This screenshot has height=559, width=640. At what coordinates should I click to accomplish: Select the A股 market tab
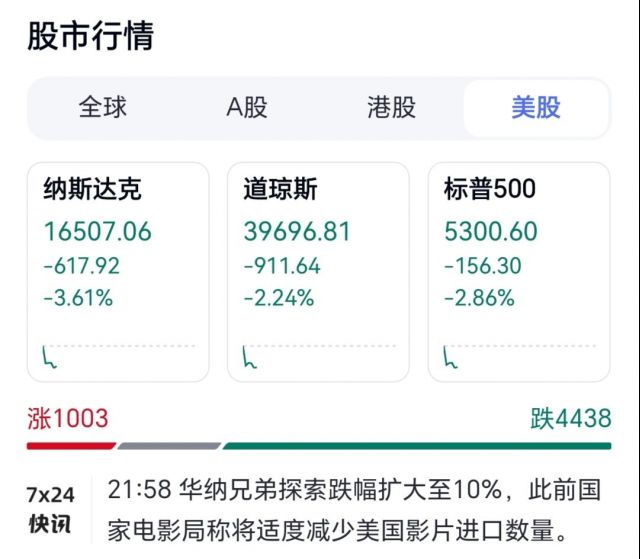click(247, 108)
